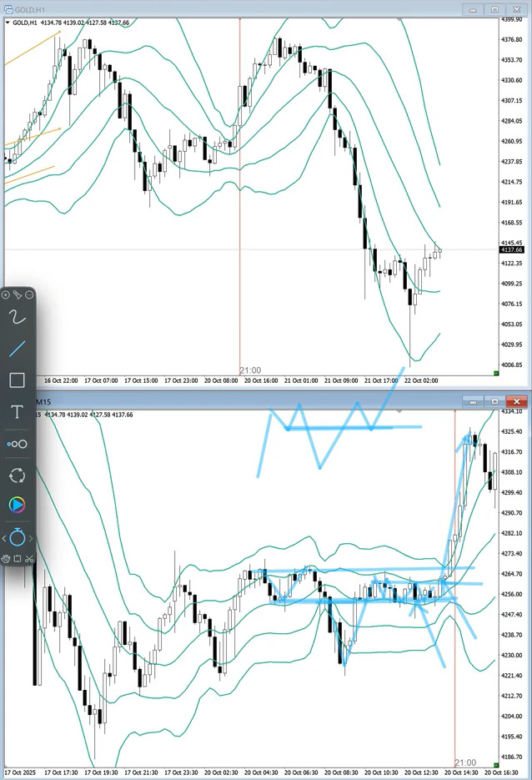Click the scissors cut icon
Viewport: 532px width, 780px height.
28,558
